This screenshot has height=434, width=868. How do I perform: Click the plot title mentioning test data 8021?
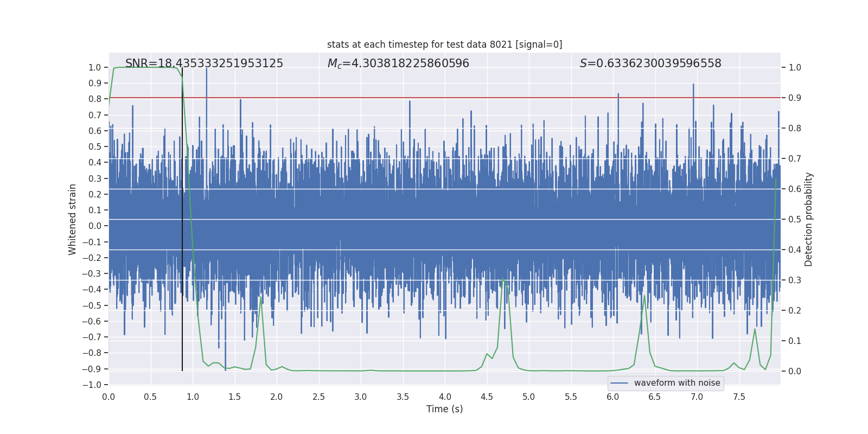[x=444, y=44]
